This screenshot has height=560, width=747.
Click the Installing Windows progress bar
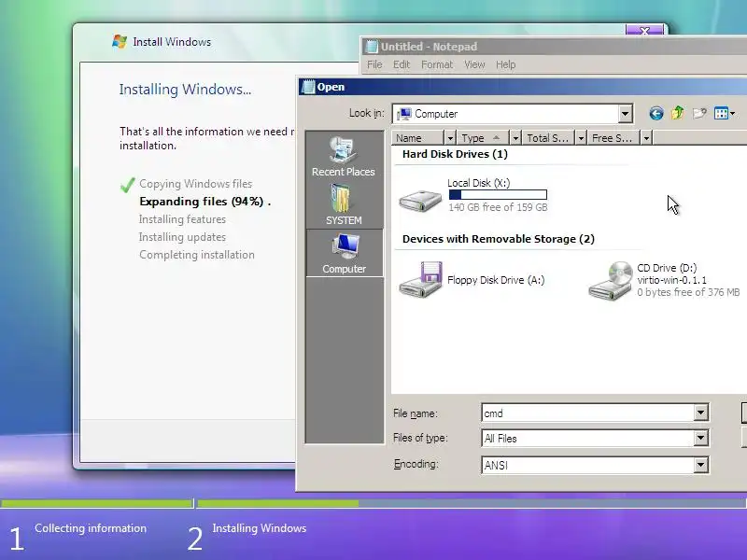pos(472,503)
